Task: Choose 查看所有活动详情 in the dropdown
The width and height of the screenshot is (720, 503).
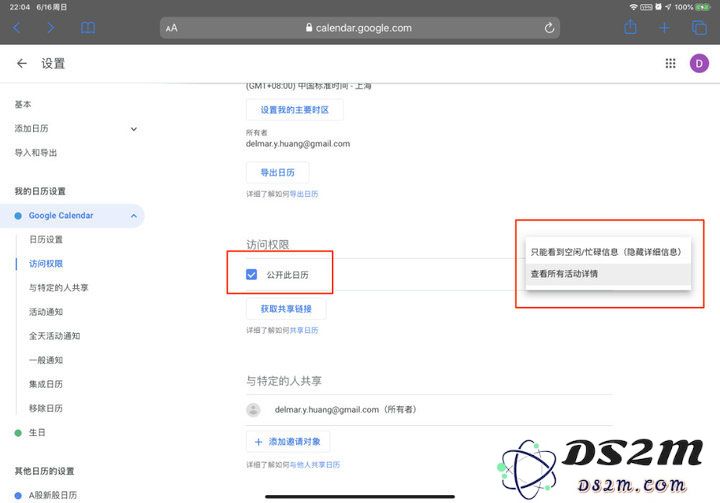Action: click(x=608, y=274)
